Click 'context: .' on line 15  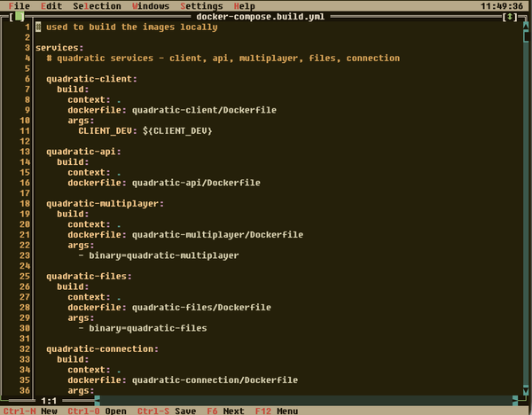pyautogui.click(x=94, y=172)
